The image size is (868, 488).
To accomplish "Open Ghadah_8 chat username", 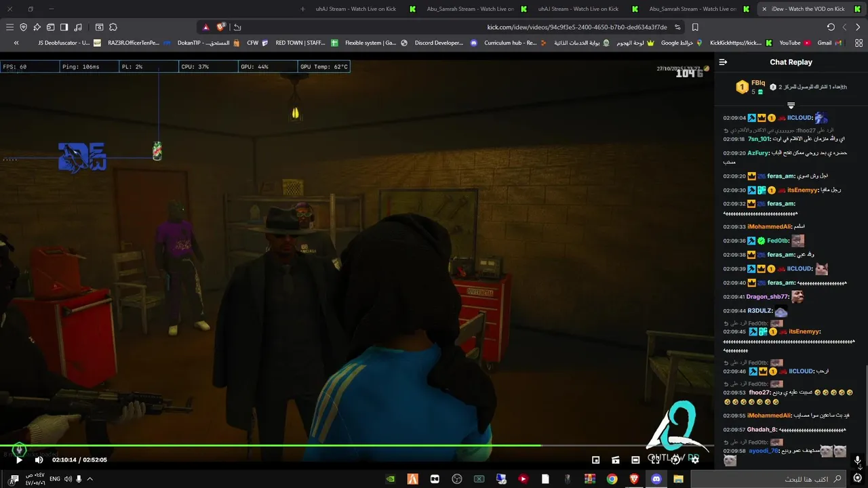I will (762, 430).
